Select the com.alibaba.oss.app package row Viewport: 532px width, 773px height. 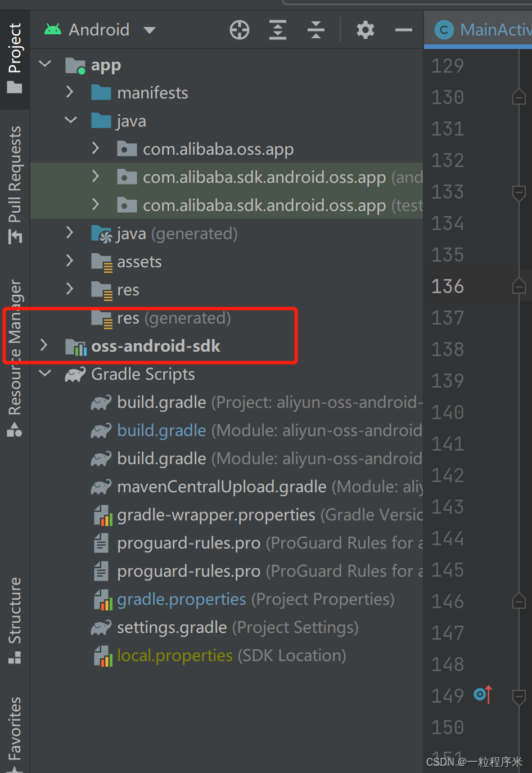click(227, 149)
